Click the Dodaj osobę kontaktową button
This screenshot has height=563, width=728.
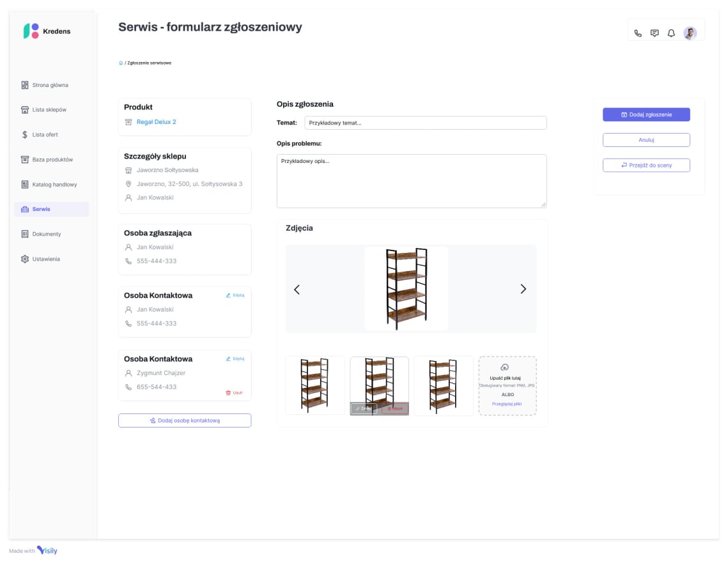pyautogui.click(x=184, y=420)
